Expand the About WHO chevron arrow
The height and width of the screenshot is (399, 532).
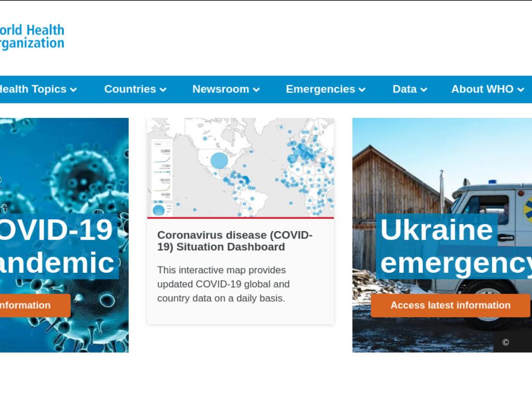(x=521, y=89)
